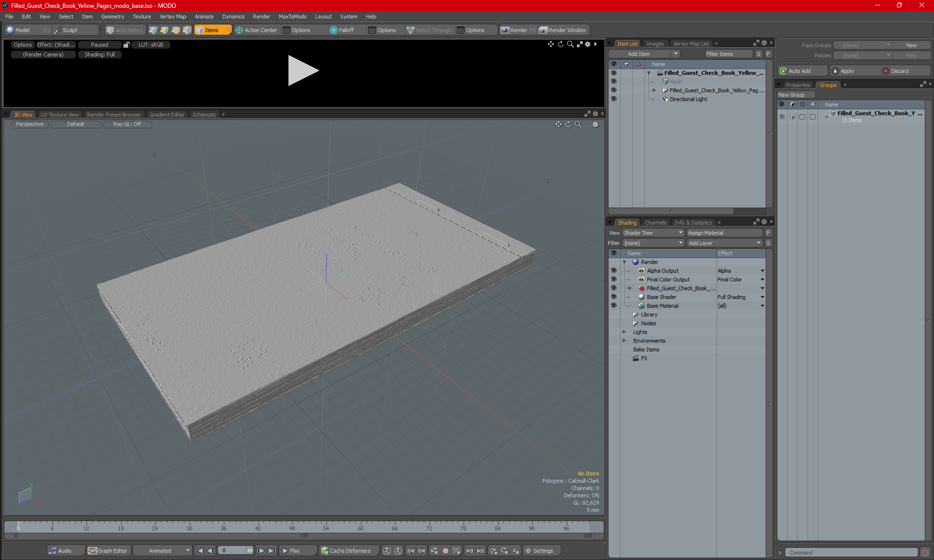Click the Falloff tool icon

tap(333, 30)
